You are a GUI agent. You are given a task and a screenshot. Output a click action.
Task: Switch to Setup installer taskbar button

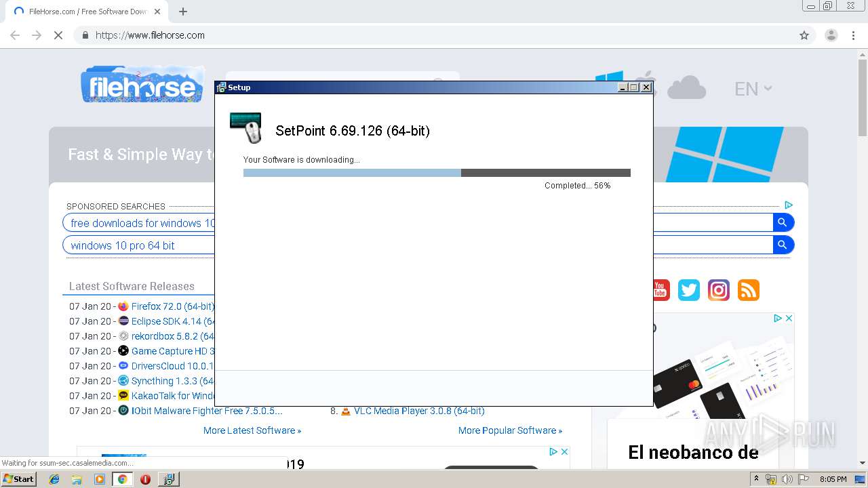pos(168,479)
